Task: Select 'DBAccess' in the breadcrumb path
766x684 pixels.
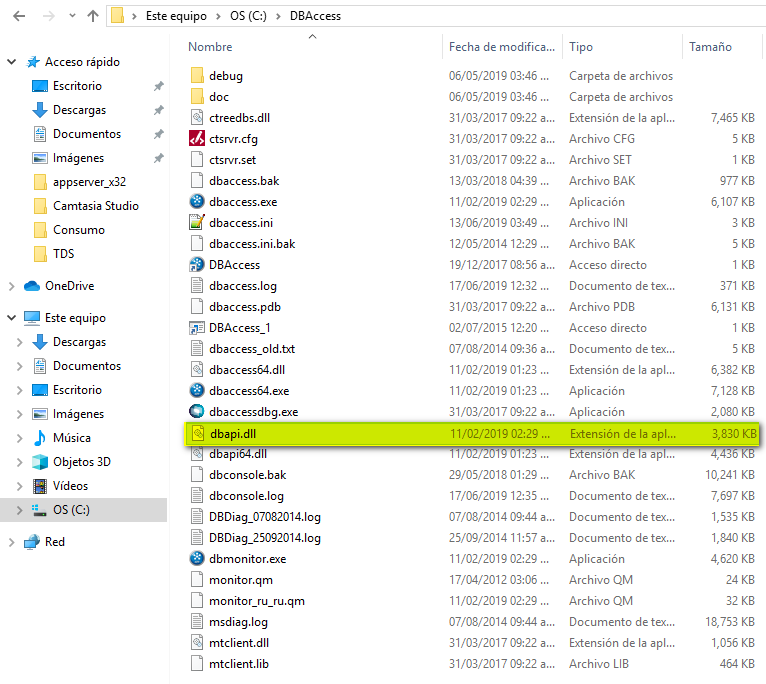Action: (315, 16)
